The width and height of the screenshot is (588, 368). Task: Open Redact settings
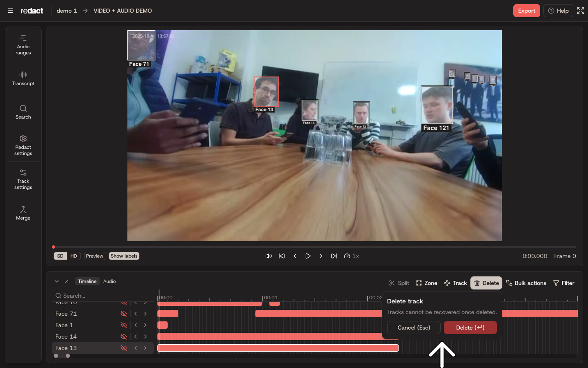(x=23, y=145)
